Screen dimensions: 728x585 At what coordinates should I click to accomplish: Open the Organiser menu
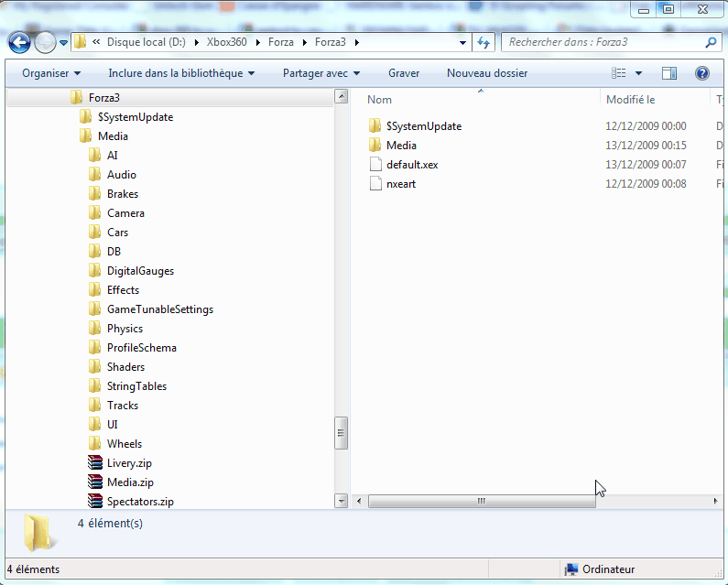point(51,73)
